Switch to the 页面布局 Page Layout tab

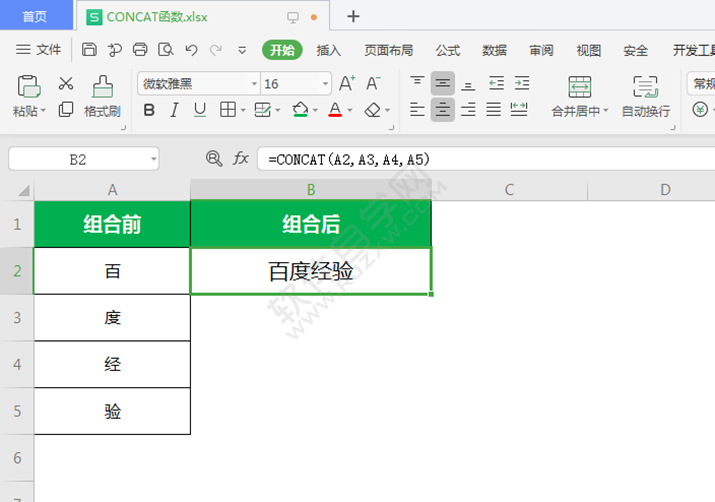click(x=389, y=50)
